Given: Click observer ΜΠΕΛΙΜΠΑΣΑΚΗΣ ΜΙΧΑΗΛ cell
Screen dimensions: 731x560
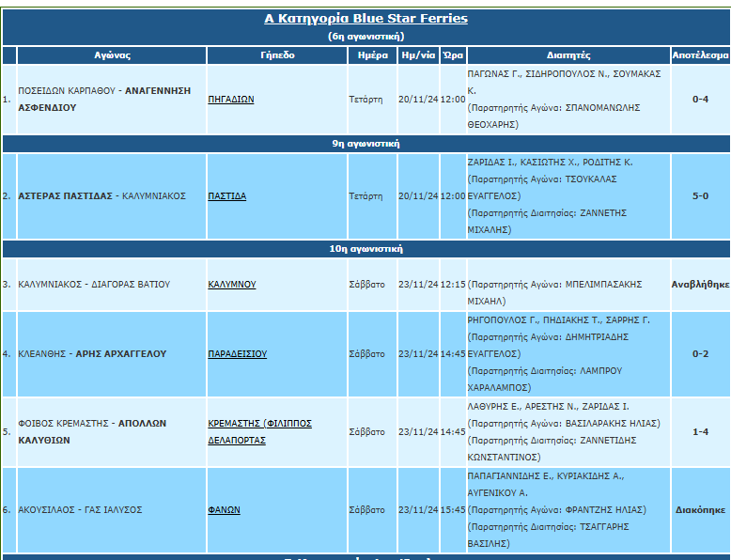Looking at the screenshot, I should coord(568,285).
